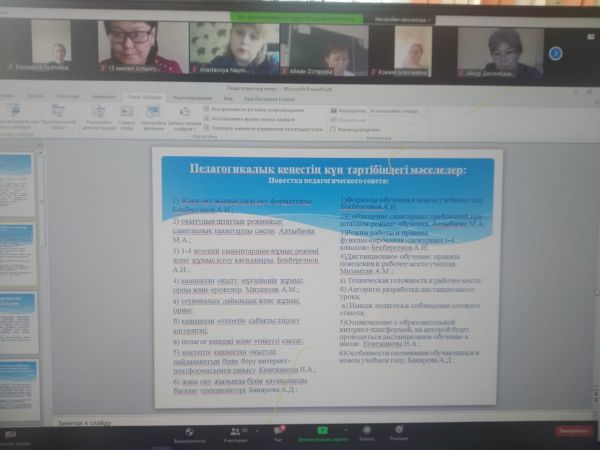Open the Zoom Chat (Чат) panel

point(278,432)
